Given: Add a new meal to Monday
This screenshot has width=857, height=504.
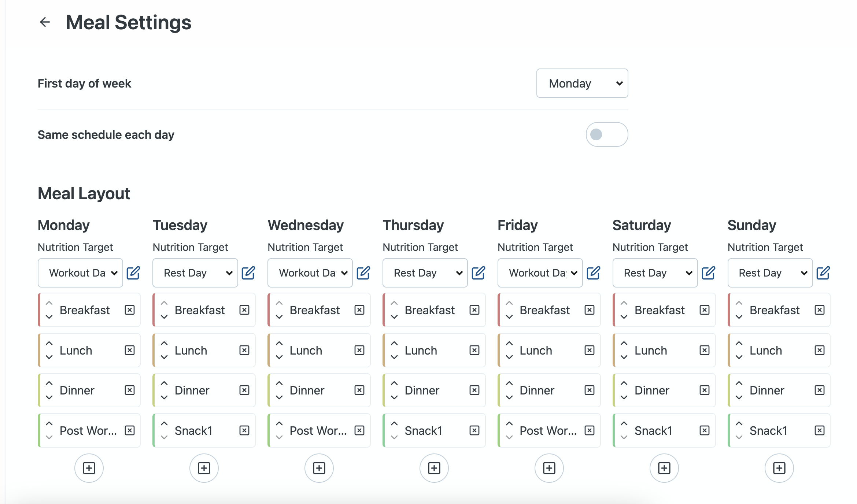Looking at the screenshot, I should point(89,468).
